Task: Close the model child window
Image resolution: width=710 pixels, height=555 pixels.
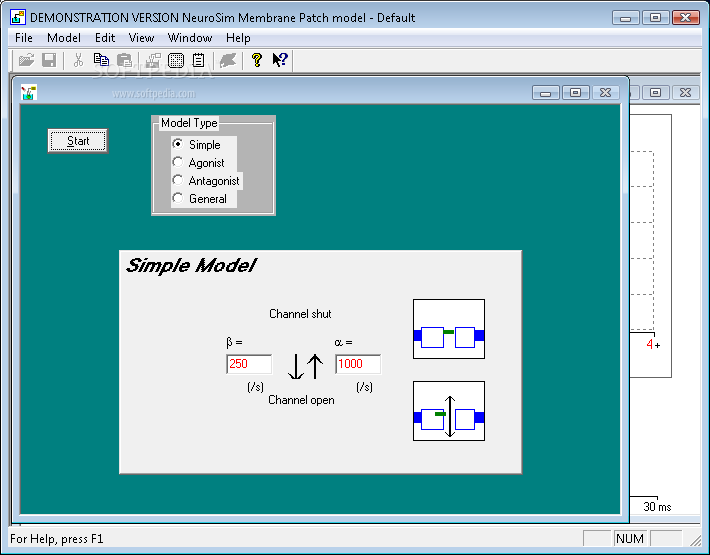Action: (x=605, y=93)
